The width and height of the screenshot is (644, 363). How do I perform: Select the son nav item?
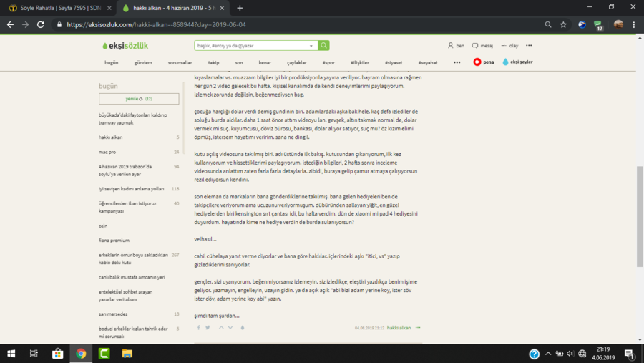[238, 62]
